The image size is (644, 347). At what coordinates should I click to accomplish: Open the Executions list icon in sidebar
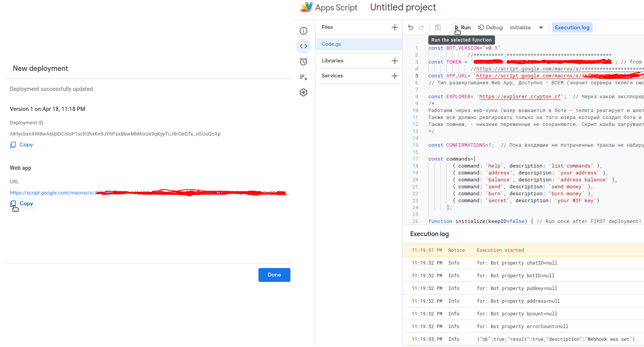pos(304,77)
